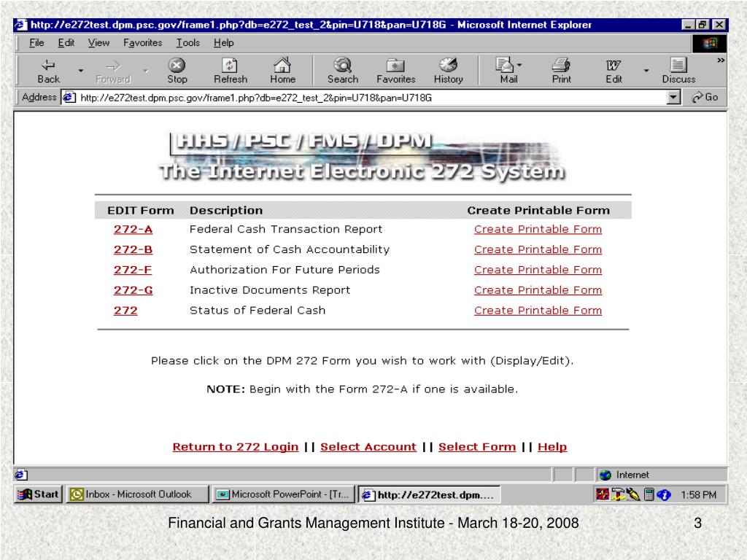Open the Start menu
The image size is (747, 560).
click(38, 494)
